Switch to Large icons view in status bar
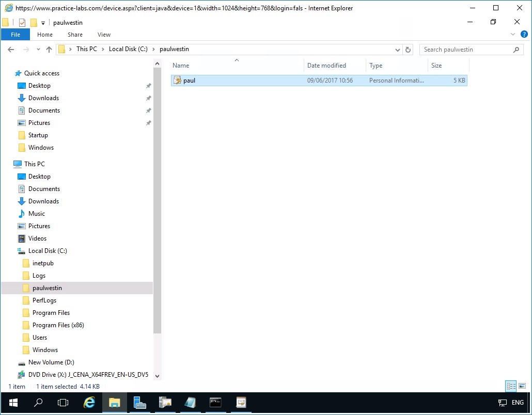This screenshot has width=532, height=415. point(522,386)
